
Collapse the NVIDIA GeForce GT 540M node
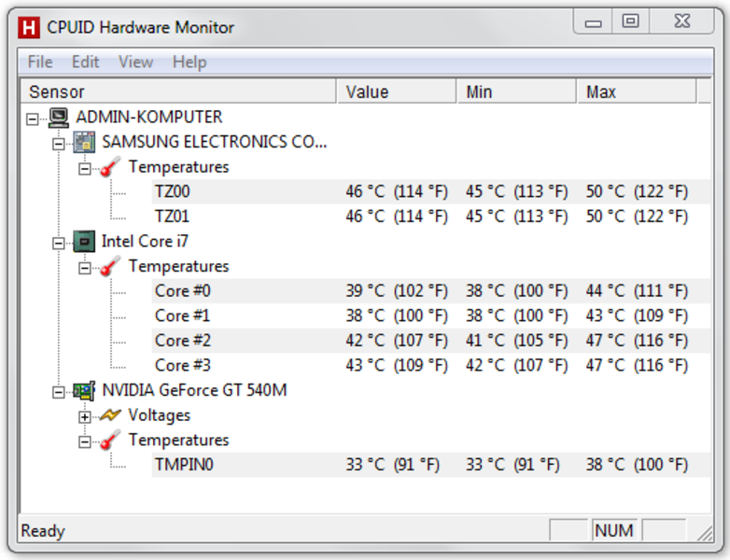(58, 392)
